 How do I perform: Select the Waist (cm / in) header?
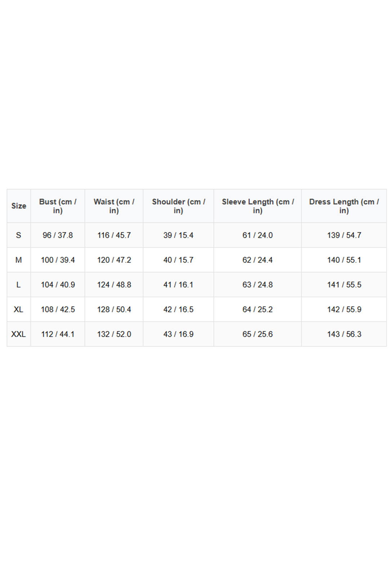point(114,206)
